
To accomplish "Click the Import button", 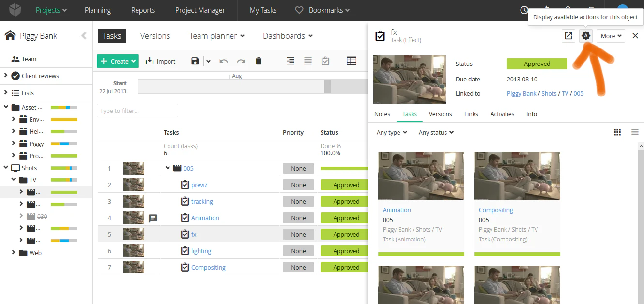I will point(160,61).
